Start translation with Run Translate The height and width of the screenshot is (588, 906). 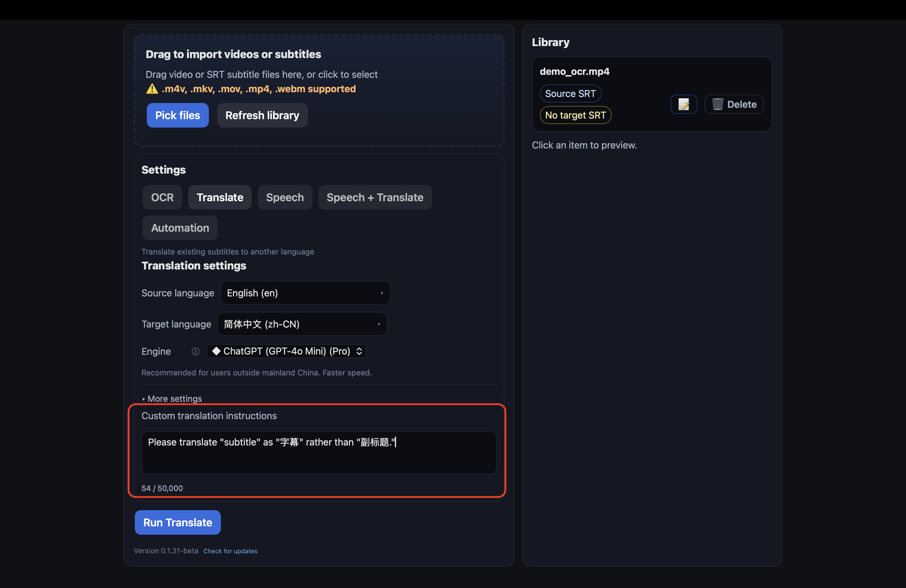177,522
